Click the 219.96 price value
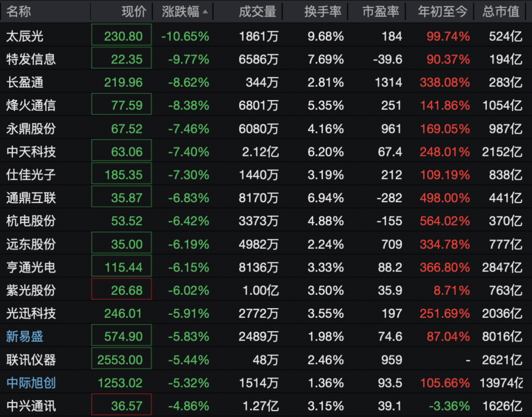 click(x=123, y=82)
